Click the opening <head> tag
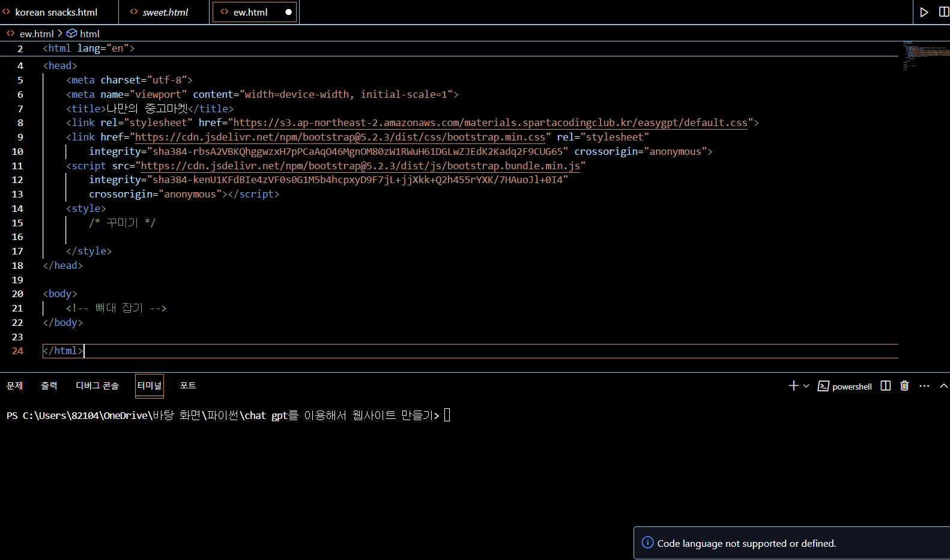This screenshot has height=560, width=950. click(x=60, y=66)
